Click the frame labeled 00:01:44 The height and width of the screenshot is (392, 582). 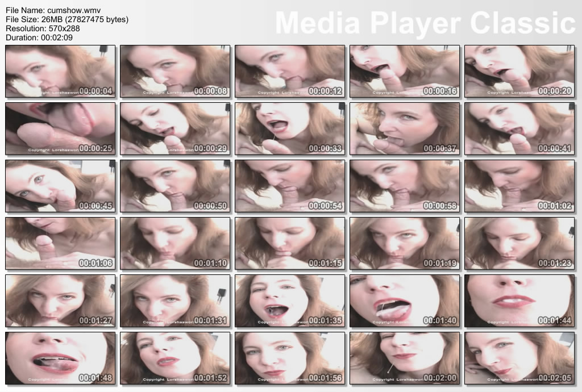point(519,301)
